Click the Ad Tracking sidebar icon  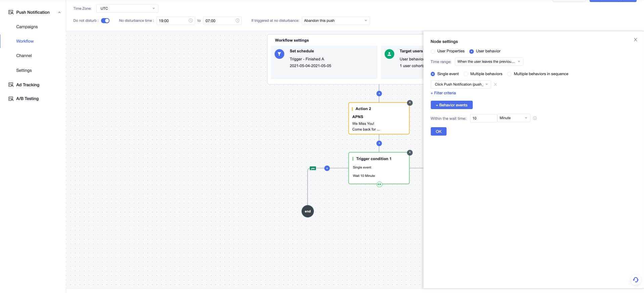pos(11,85)
